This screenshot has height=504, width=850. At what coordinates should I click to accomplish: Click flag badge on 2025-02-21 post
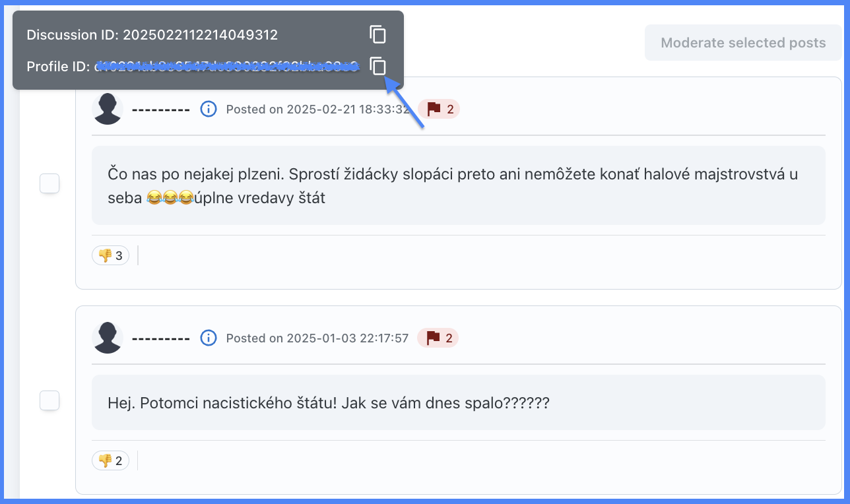tap(439, 109)
